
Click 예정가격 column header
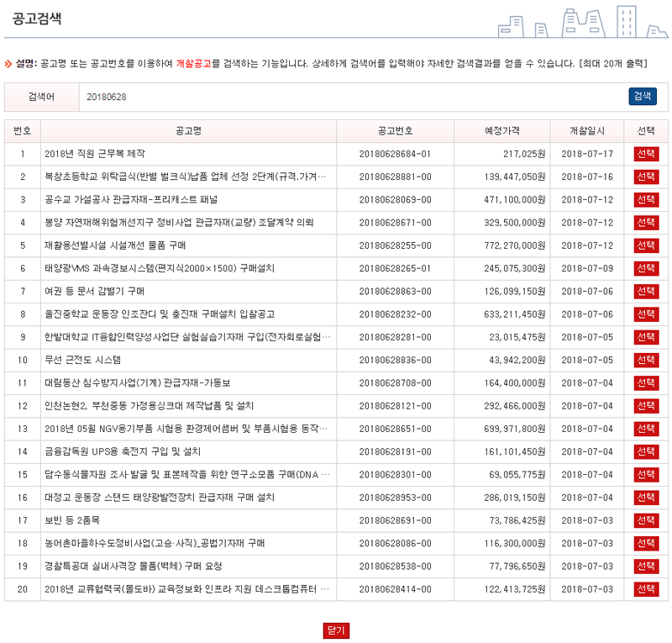(501, 131)
